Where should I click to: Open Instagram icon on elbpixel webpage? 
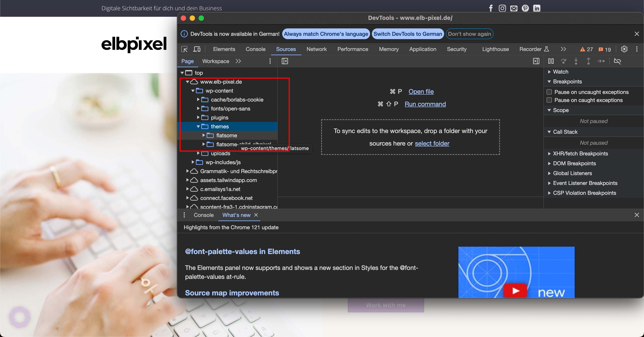502,8
